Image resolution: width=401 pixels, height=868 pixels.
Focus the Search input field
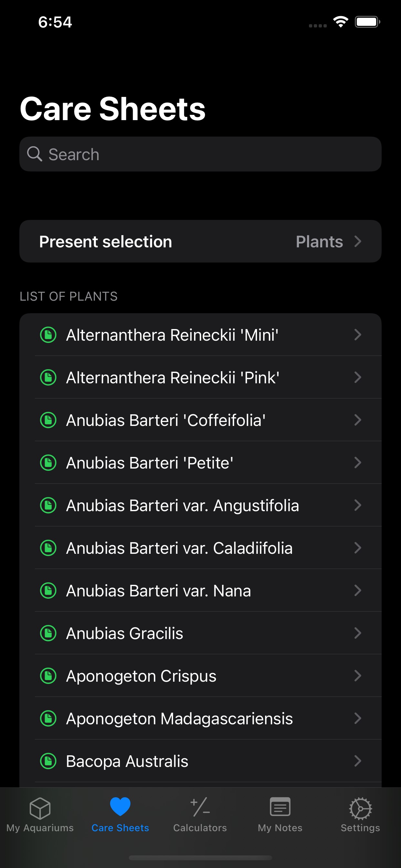click(209, 154)
